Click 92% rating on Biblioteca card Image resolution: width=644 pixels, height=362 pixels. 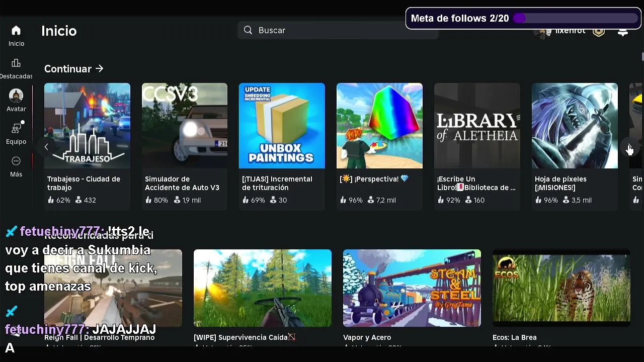[449, 200]
